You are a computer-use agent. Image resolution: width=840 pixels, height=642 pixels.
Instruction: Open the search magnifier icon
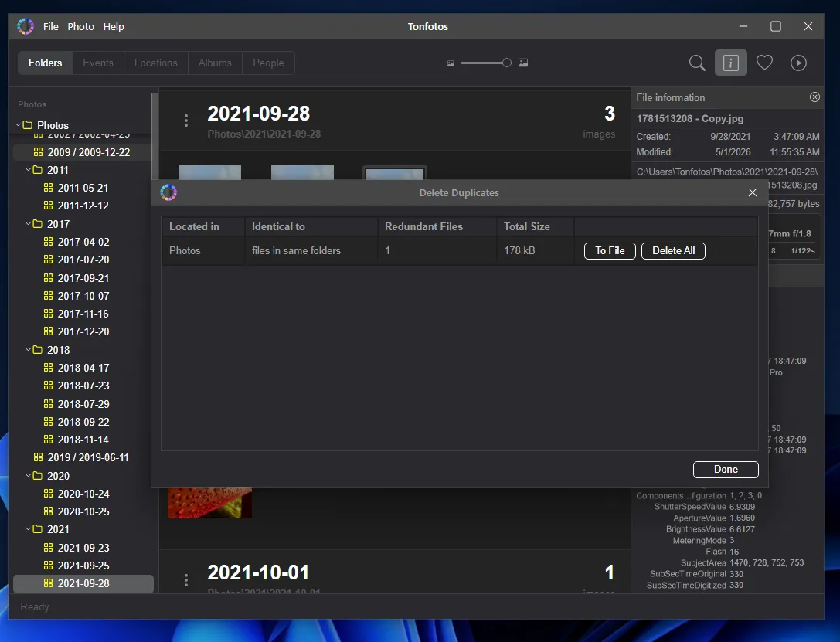pos(696,63)
